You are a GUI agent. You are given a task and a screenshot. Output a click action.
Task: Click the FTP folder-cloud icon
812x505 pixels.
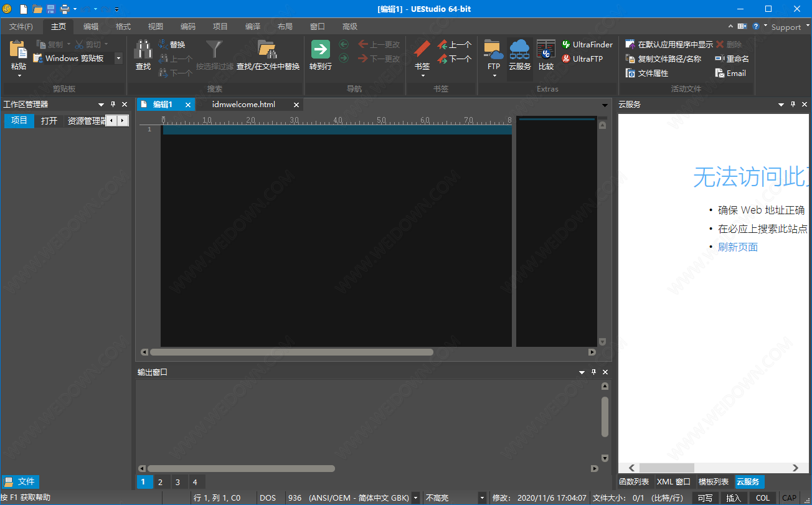[493, 49]
